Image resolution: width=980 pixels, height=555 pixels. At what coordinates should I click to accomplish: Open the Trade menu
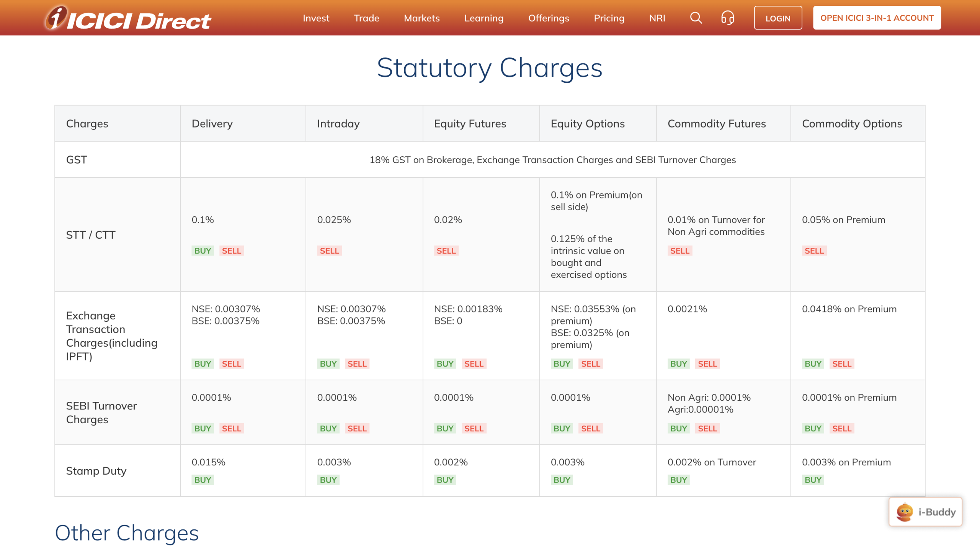click(x=366, y=18)
